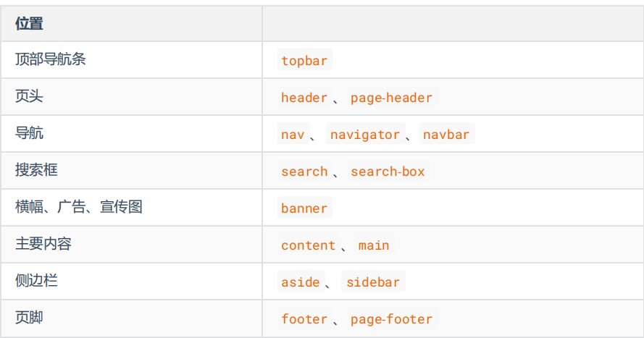Click the 'nav' code label
The height and width of the screenshot is (338, 644).
coord(293,135)
